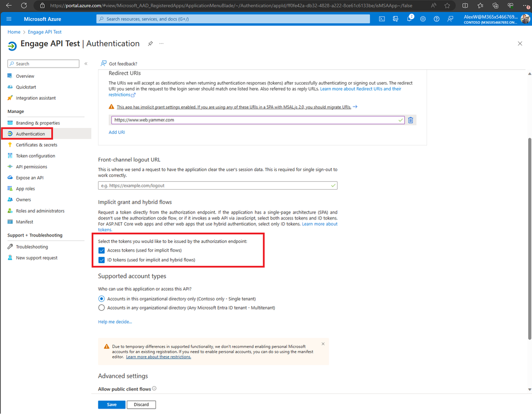Image resolution: width=532 pixels, height=414 pixels.
Task: Click the browser back arrow
Action: pos(9,5)
